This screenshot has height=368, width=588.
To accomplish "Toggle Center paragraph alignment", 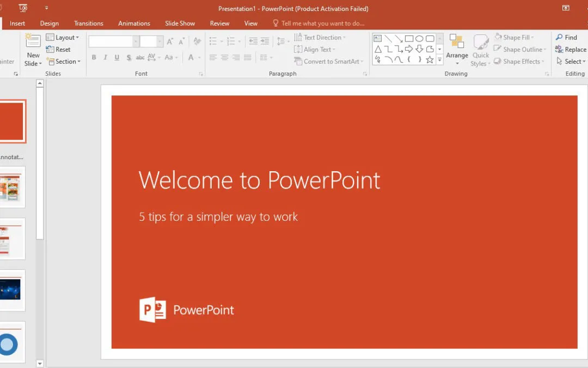I will click(x=225, y=57).
